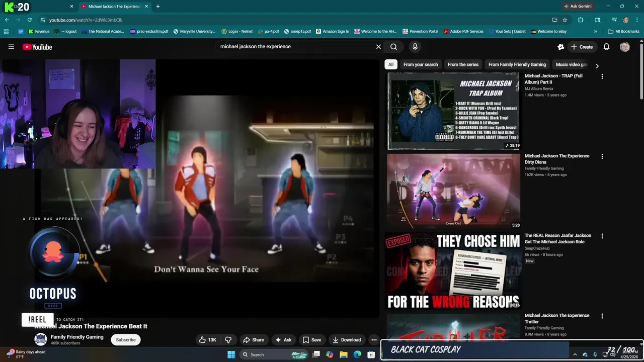
Task: Click the browser address bar URL
Action: point(86,20)
